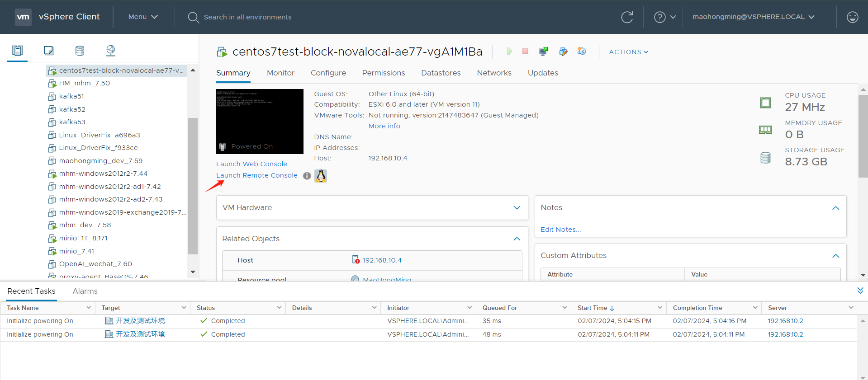Switch to the Alarms tab

pos(85,291)
